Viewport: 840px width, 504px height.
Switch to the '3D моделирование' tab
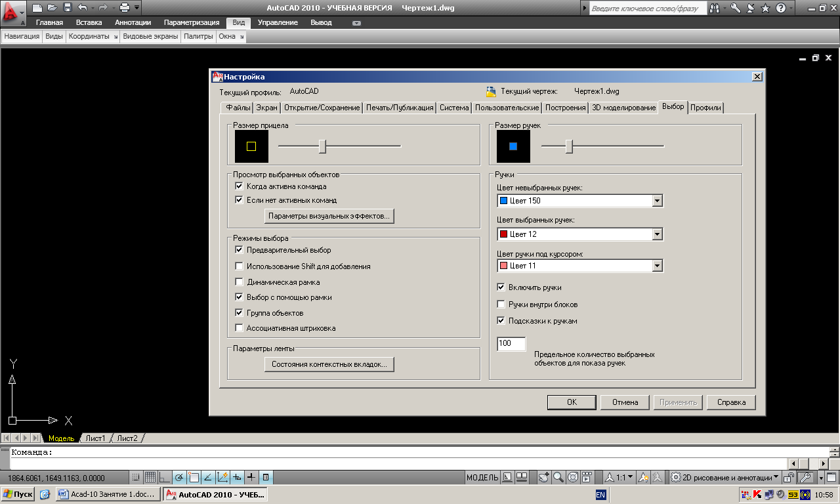pos(623,108)
